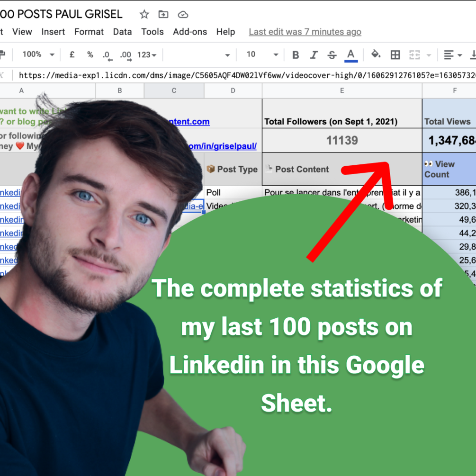Click the Total Views header cell

449,114
